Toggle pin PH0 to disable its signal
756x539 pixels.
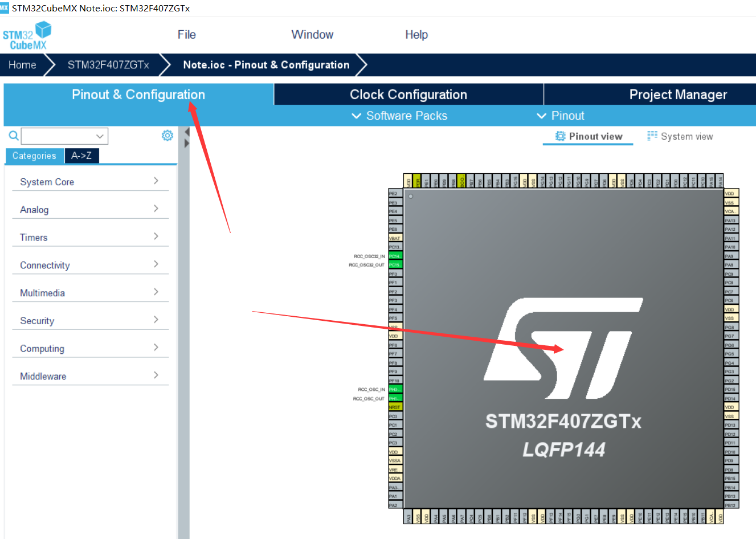coord(394,389)
